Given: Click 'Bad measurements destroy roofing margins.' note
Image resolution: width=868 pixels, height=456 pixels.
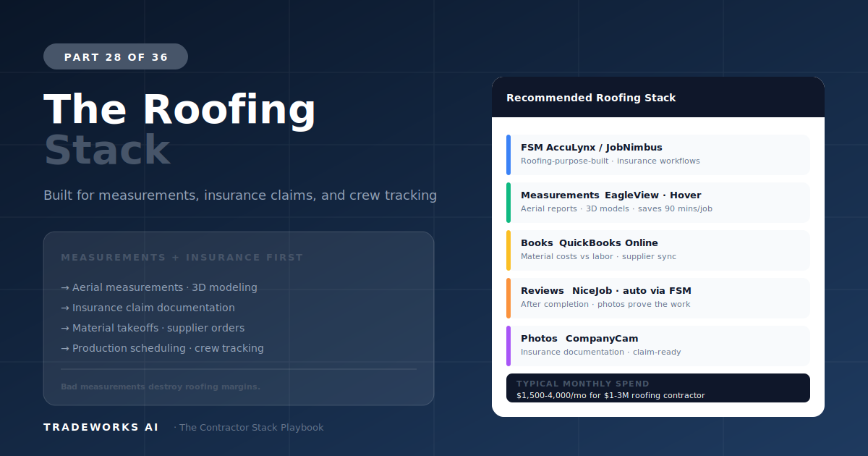Looking at the screenshot, I should (x=161, y=387).
